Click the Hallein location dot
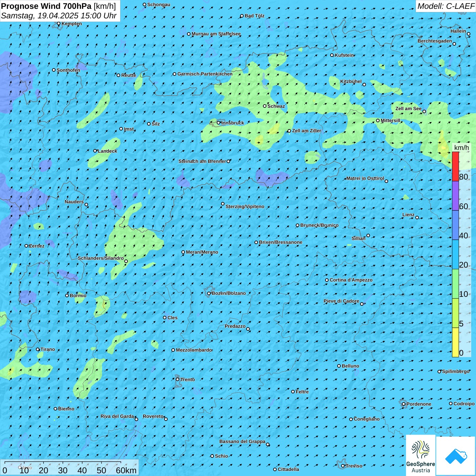 pyautogui.click(x=469, y=34)
